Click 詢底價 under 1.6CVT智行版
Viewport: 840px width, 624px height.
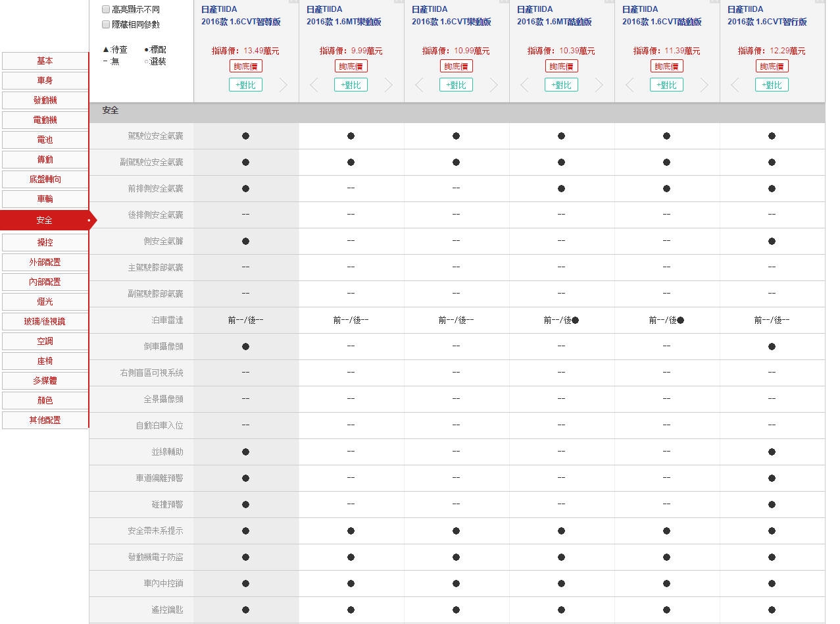point(772,66)
